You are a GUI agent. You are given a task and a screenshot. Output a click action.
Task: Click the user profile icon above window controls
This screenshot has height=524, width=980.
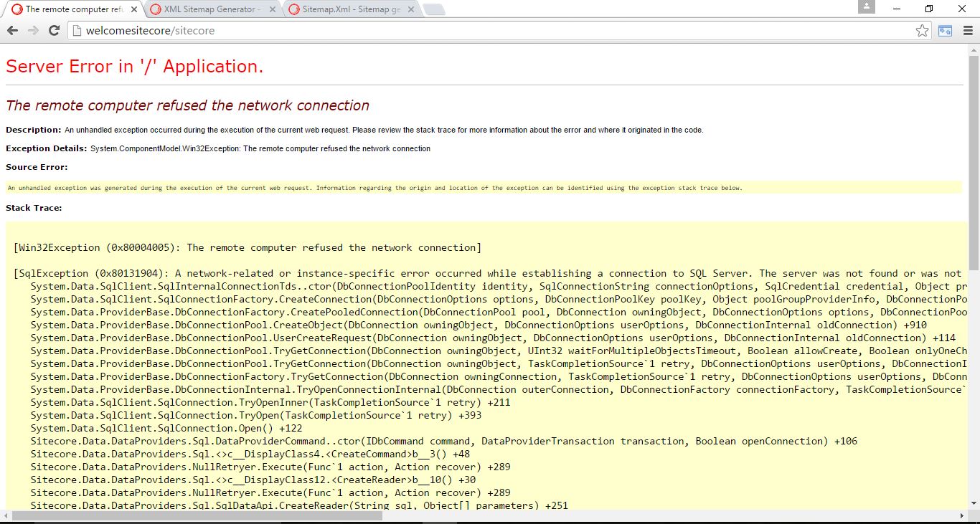(866, 7)
